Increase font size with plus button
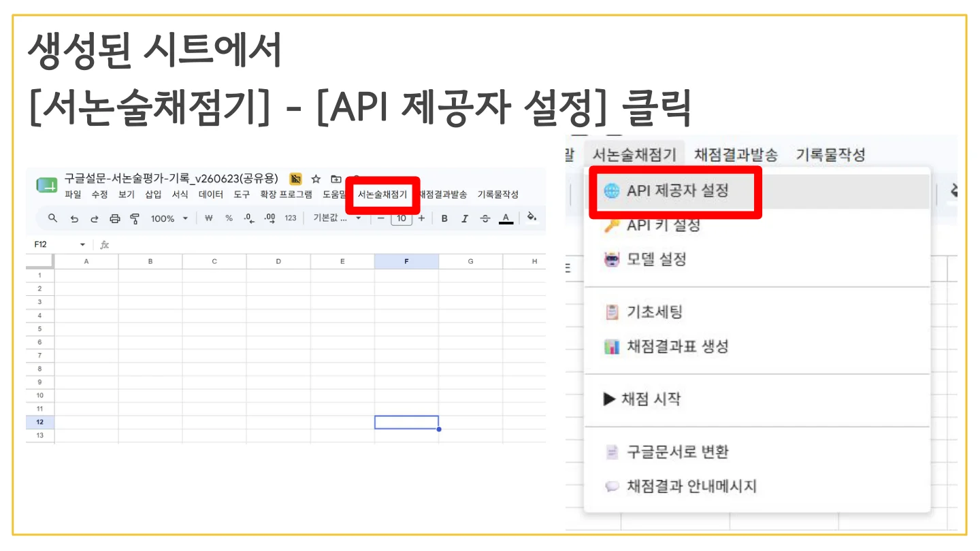The width and height of the screenshot is (980, 551). 421,218
